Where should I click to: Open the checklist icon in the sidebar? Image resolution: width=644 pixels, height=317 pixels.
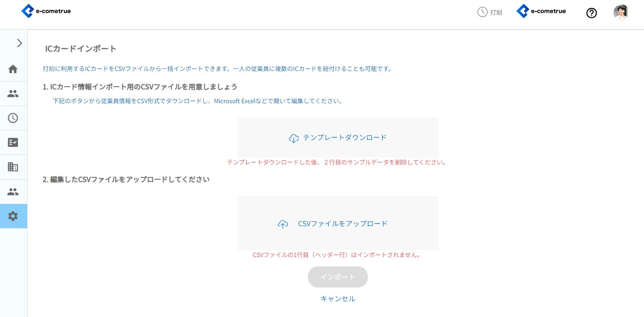click(x=13, y=142)
